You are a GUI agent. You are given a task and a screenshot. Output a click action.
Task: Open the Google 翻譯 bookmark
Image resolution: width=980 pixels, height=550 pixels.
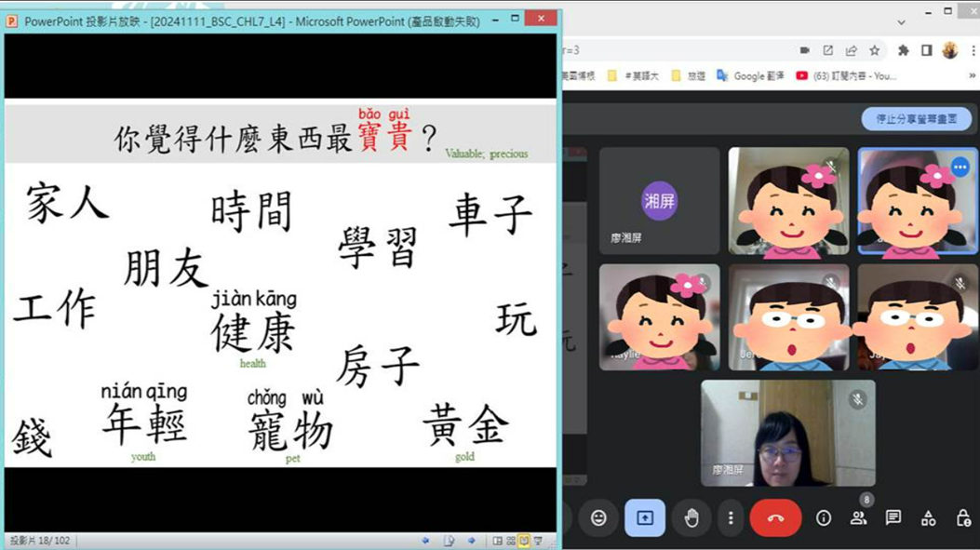tap(760, 74)
